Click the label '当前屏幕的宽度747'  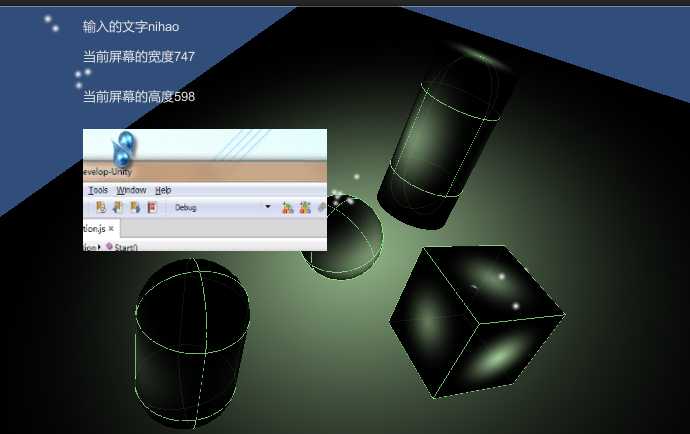[139, 57]
